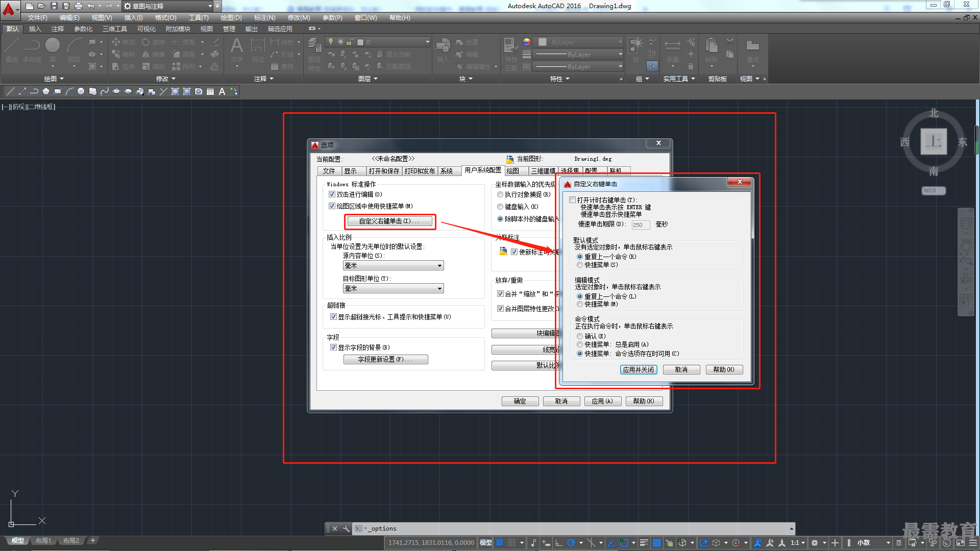The width and height of the screenshot is (980, 551).
Task: Toggle 显示字段的背景 checkbox
Action: tap(334, 347)
